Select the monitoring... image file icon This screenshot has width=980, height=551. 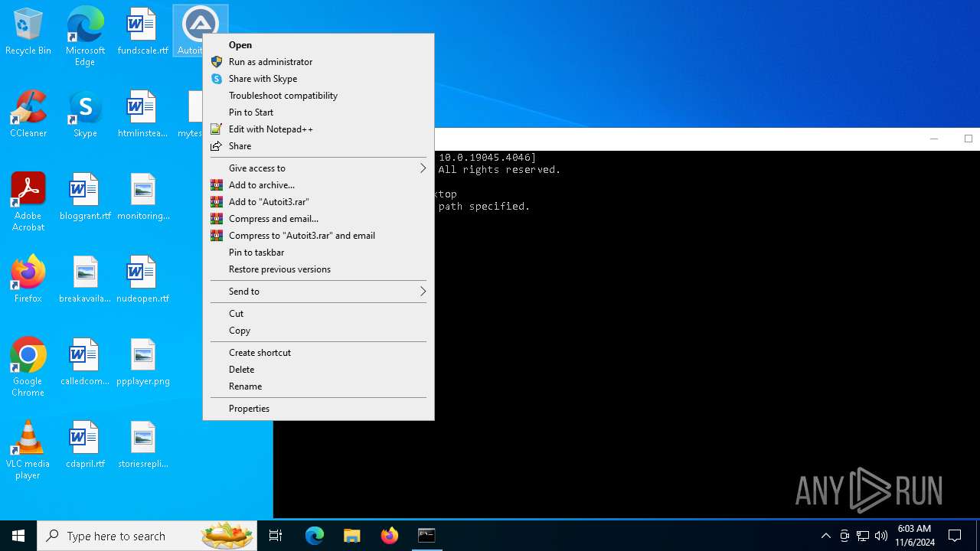click(x=143, y=197)
